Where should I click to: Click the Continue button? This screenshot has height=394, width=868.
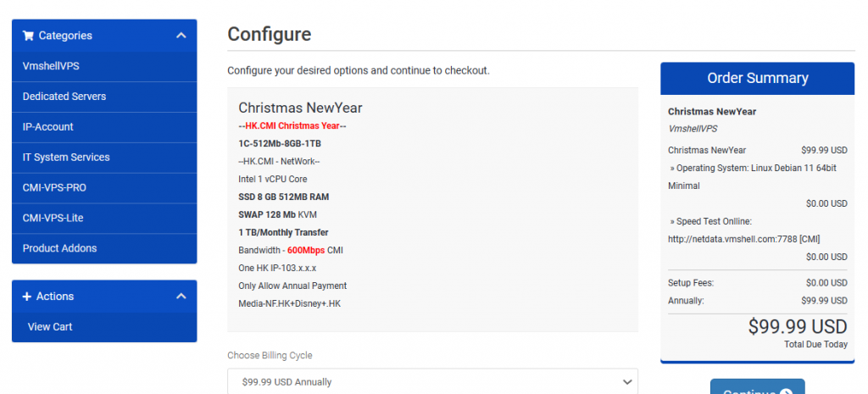[x=757, y=387]
